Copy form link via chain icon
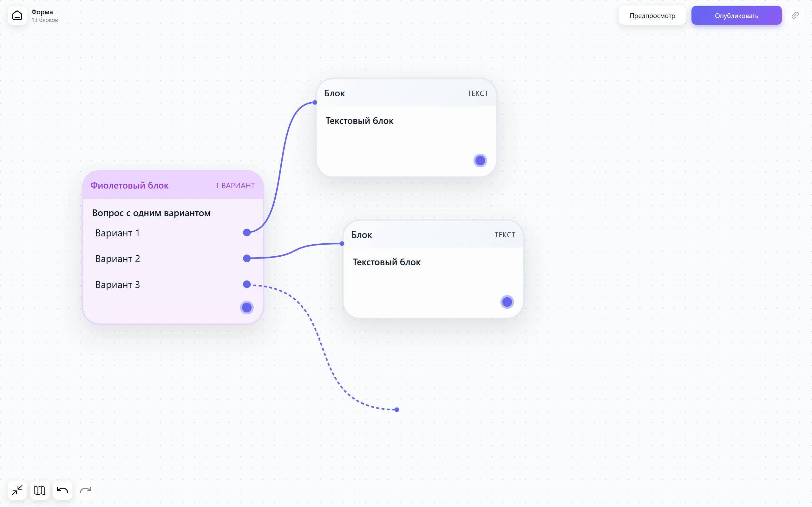The width and height of the screenshot is (812, 507). click(x=795, y=16)
